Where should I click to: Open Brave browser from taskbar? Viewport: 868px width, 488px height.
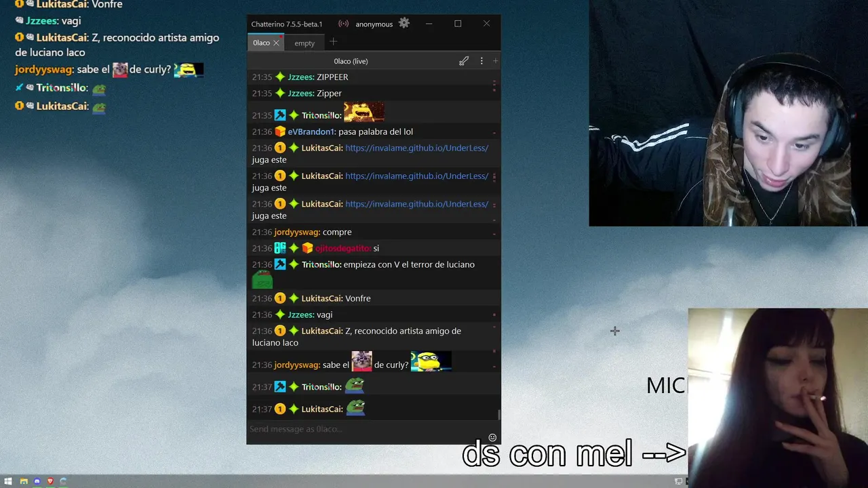[x=50, y=481]
